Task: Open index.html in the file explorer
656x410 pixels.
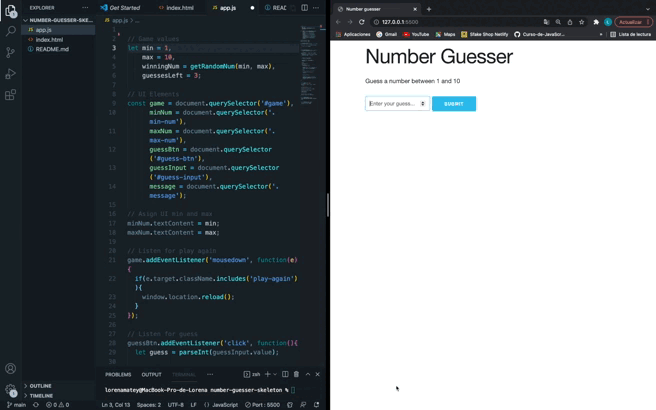Action: coord(49,39)
